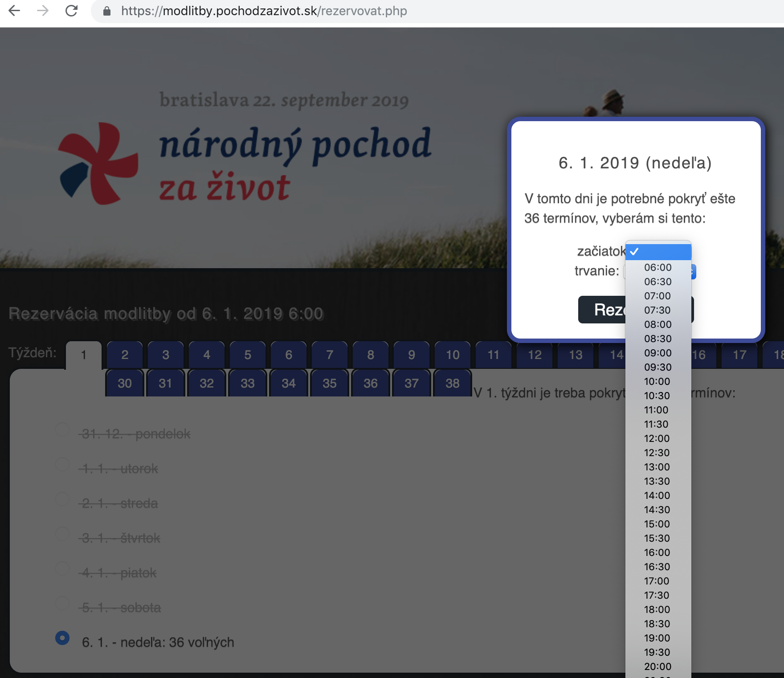Select the 31. 12. pondelok radio button
The image size is (784, 678).
pos(62,429)
